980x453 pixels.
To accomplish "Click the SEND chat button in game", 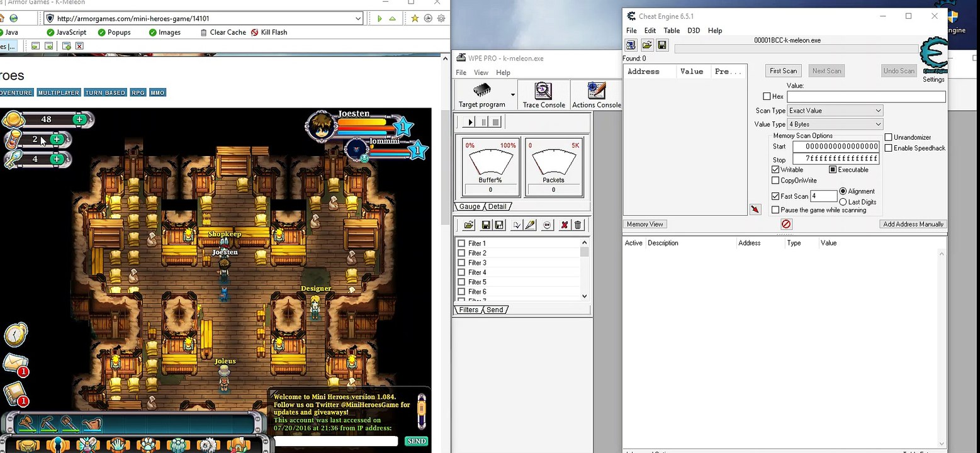I will pyautogui.click(x=416, y=441).
